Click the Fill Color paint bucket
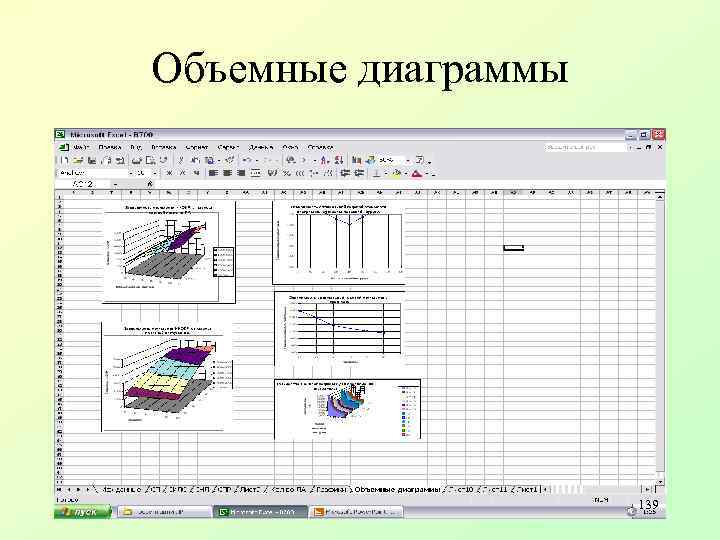Screen dimensions: 720x540 coord(397,173)
